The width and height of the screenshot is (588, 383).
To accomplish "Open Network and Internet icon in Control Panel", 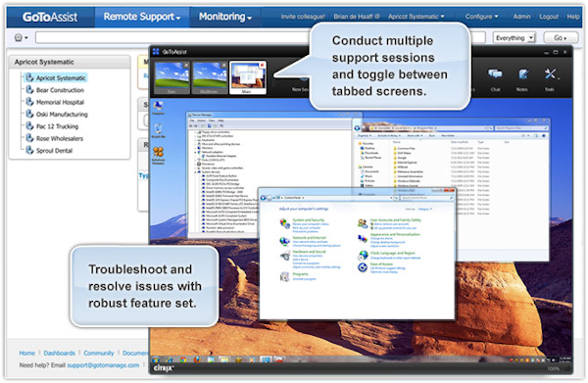I will (285, 241).
